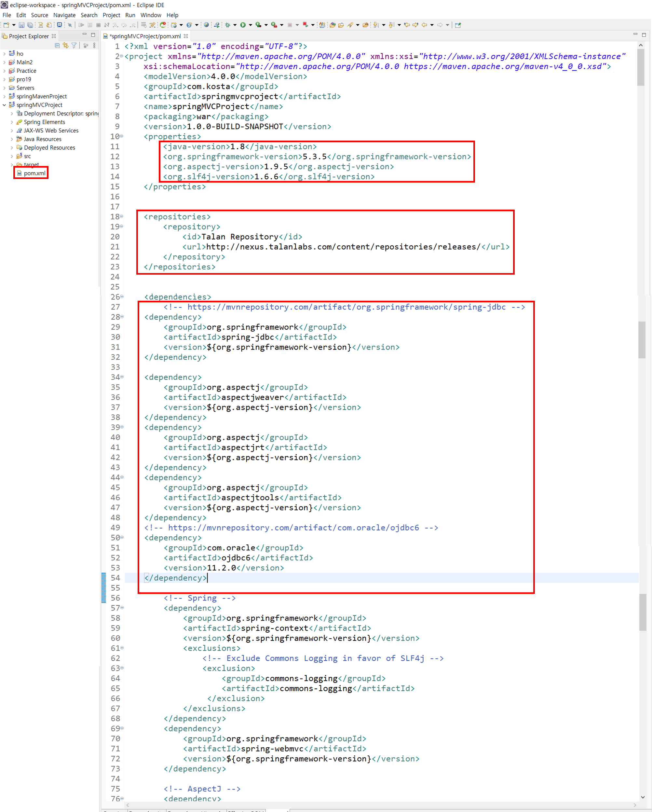Collapse the springMVCProject tree node

[4, 105]
